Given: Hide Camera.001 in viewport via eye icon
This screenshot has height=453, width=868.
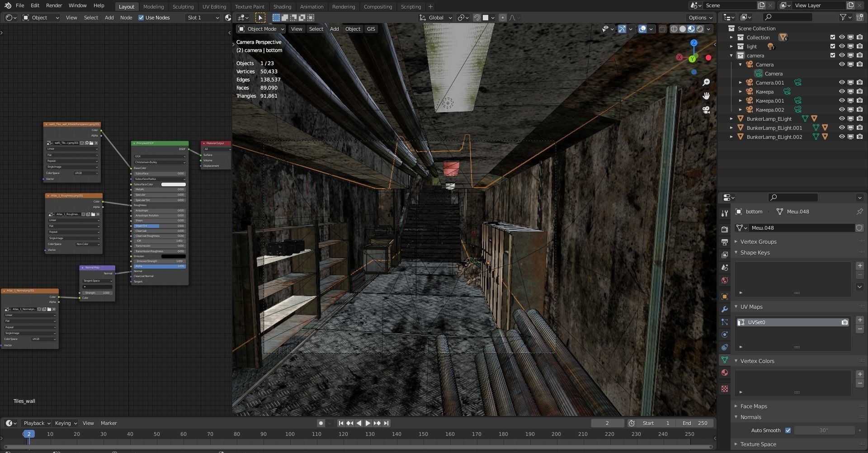Looking at the screenshot, I should tap(842, 83).
